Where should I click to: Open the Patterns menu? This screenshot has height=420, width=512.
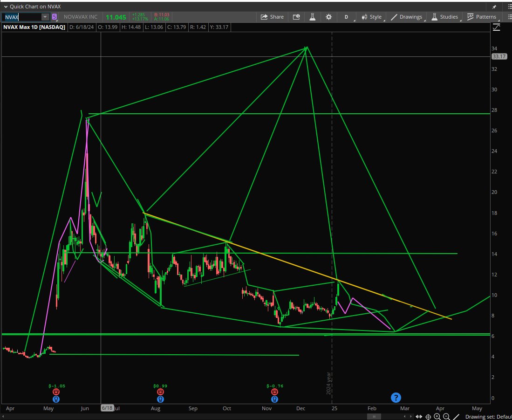pyautogui.click(x=482, y=17)
